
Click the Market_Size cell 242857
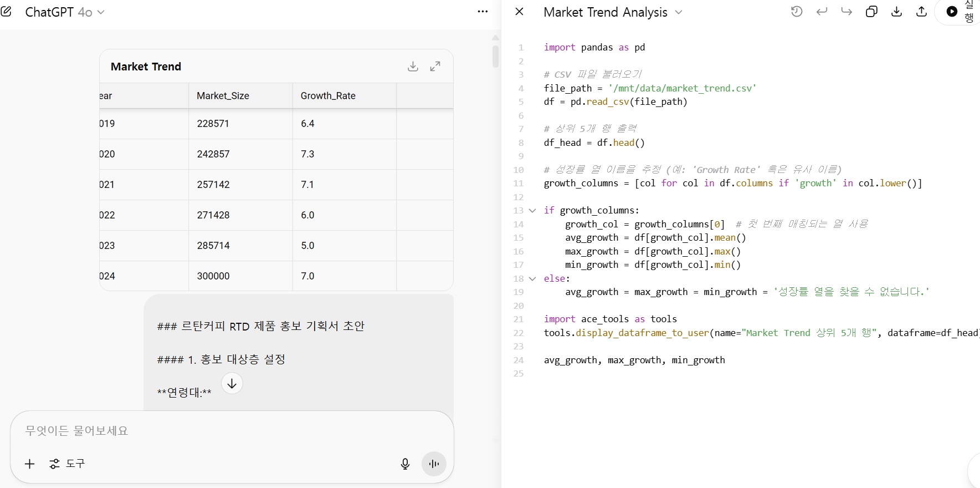click(x=240, y=154)
